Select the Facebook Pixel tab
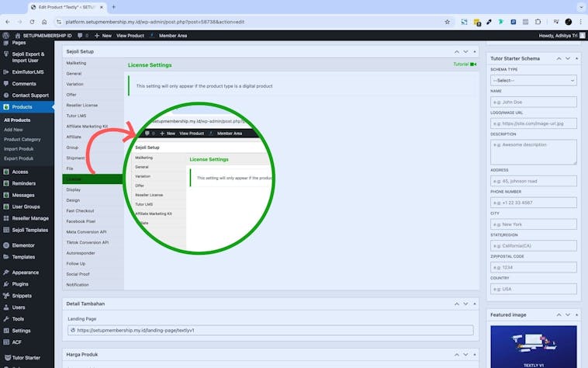Screen dimensions: 588x368 (81, 221)
